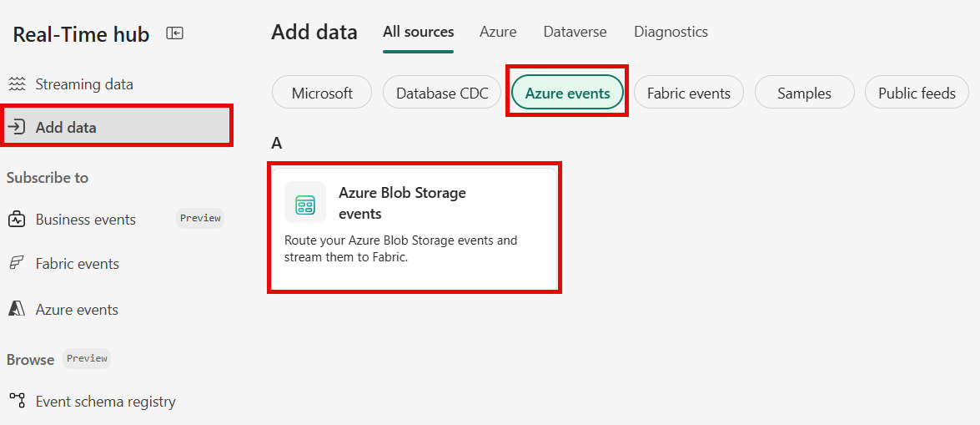This screenshot has width=980, height=425.
Task: Deselect the Azure events filter chip
Action: [x=567, y=94]
